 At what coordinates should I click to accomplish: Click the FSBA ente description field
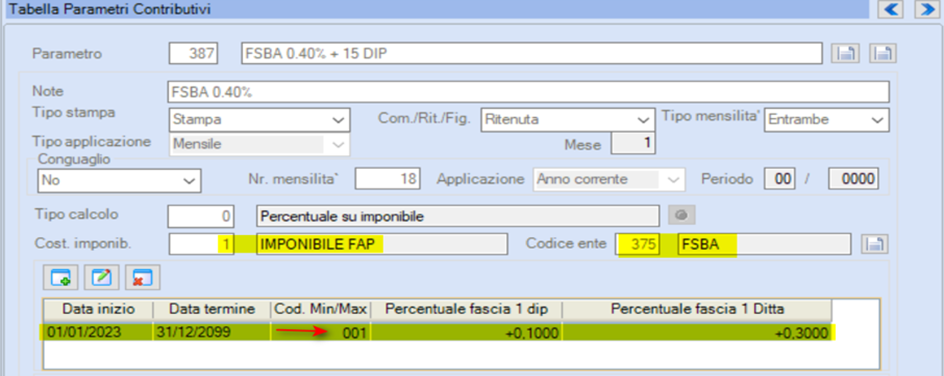(765, 244)
